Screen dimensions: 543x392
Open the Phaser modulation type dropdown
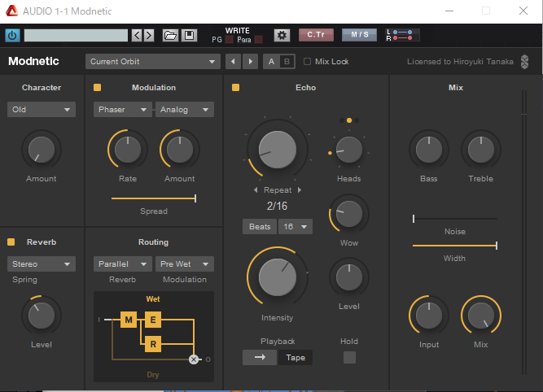pyautogui.click(x=123, y=110)
